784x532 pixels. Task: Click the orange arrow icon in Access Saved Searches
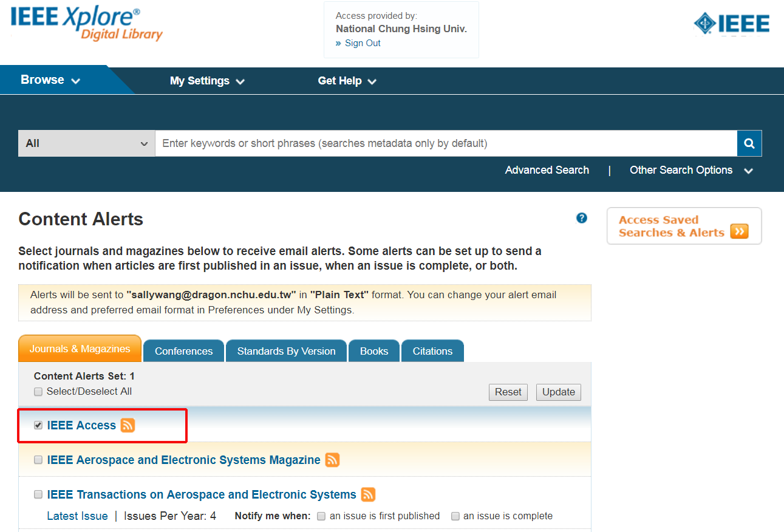739,231
